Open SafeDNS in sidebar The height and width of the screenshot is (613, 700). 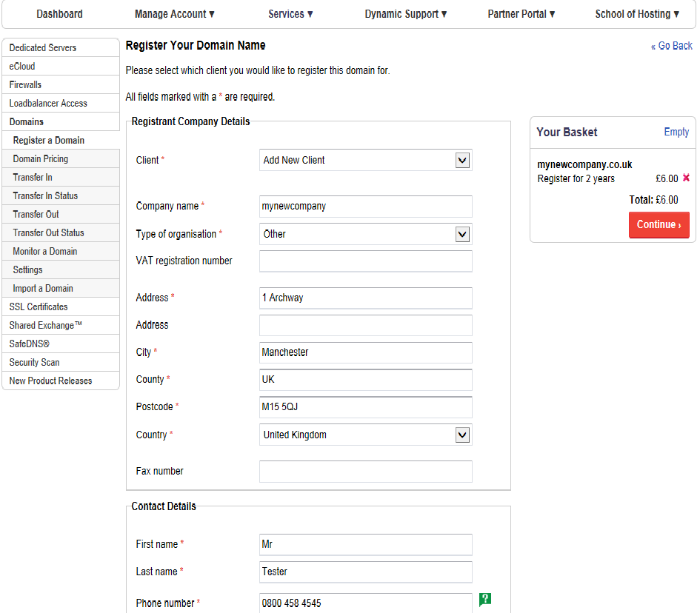tap(61, 344)
